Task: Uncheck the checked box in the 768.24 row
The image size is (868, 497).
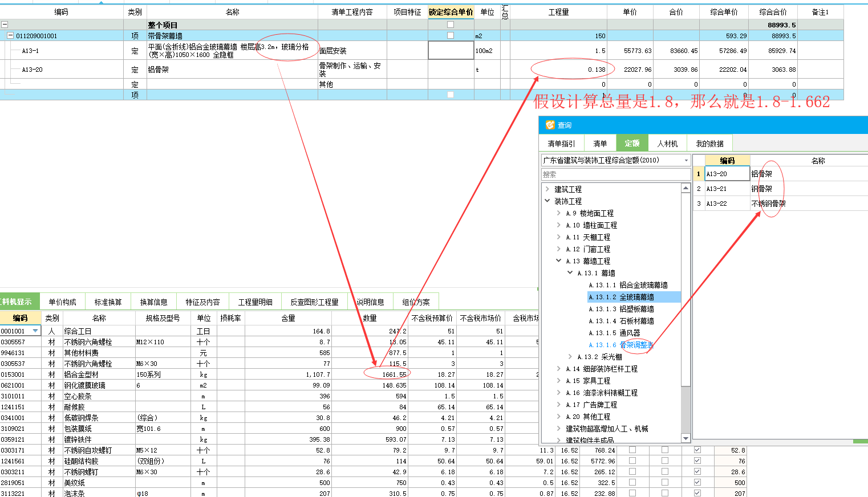Action: pyautogui.click(x=697, y=450)
